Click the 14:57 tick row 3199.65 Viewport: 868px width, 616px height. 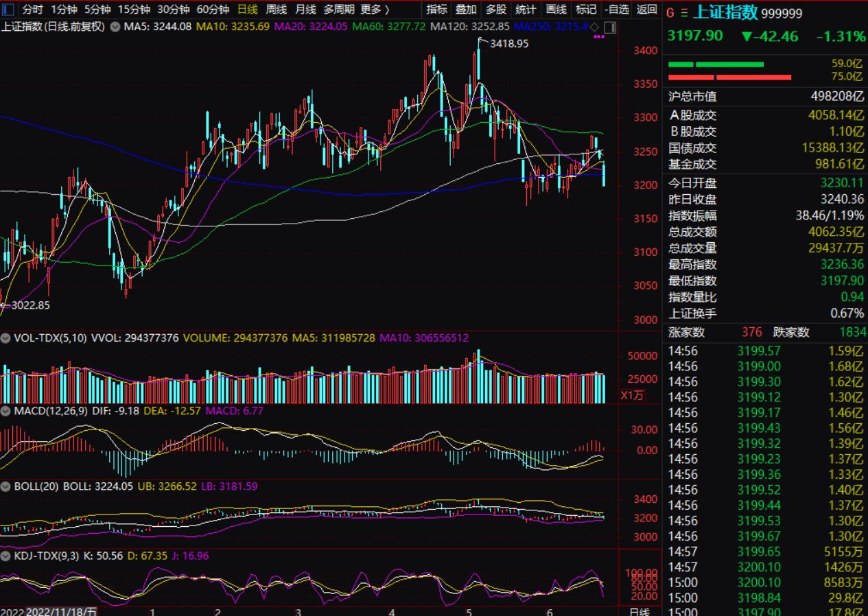pyautogui.click(x=766, y=552)
